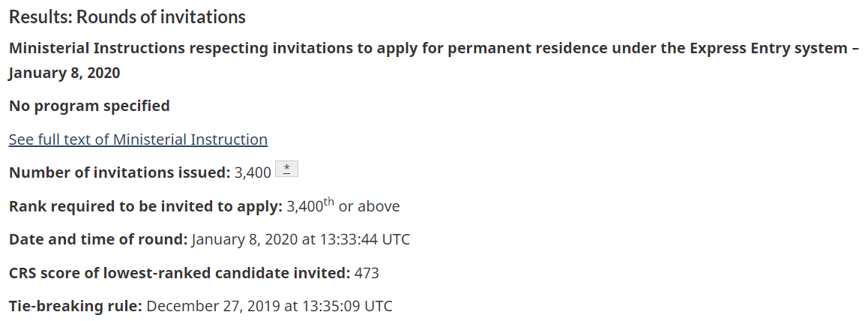Click the CRS score of lowest-ranked candidate label
The width and height of the screenshot is (868, 321).
tap(179, 273)
